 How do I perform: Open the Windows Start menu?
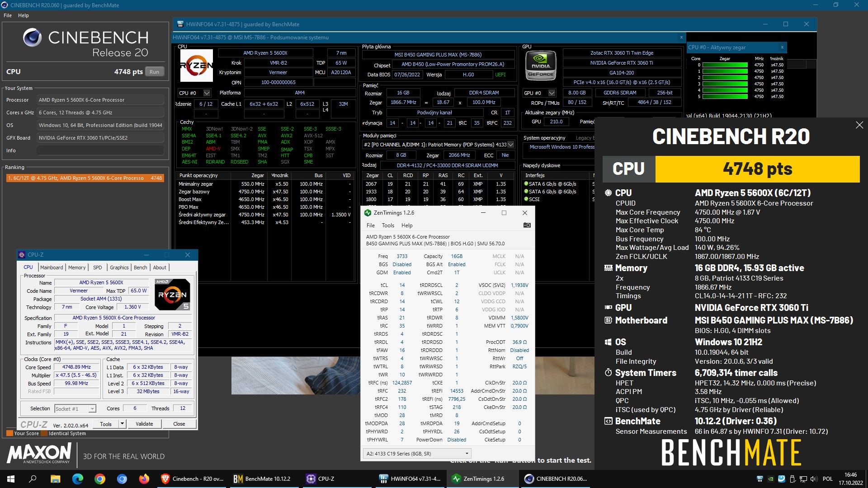11,479
